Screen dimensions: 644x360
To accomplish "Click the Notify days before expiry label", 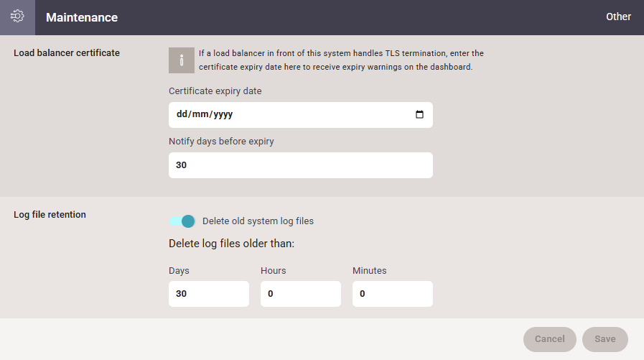I will [221, 142].
